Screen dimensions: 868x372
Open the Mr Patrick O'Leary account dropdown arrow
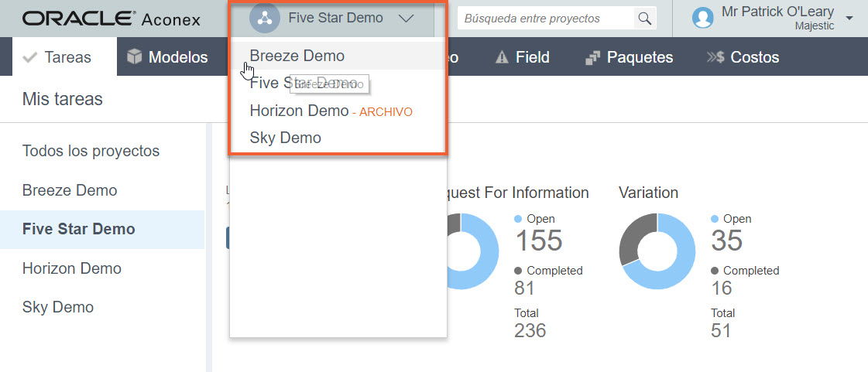(849, 19)
